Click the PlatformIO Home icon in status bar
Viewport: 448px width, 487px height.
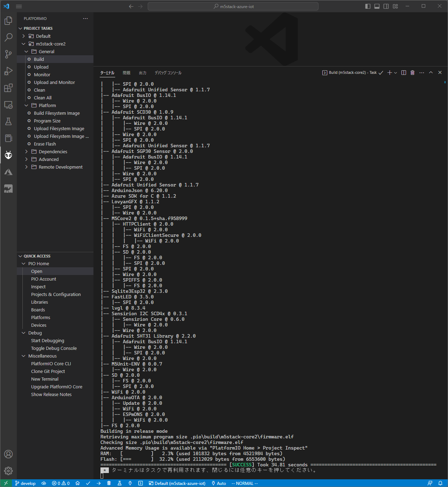click(x=78, y=483)
